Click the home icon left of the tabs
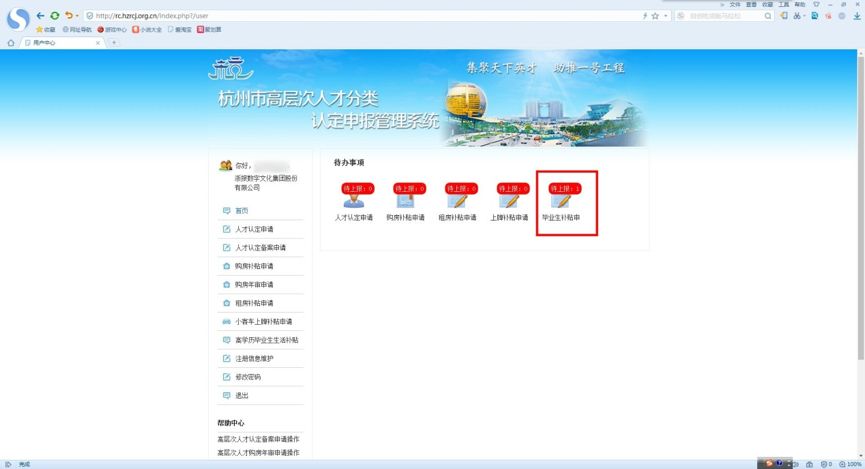 10,42
